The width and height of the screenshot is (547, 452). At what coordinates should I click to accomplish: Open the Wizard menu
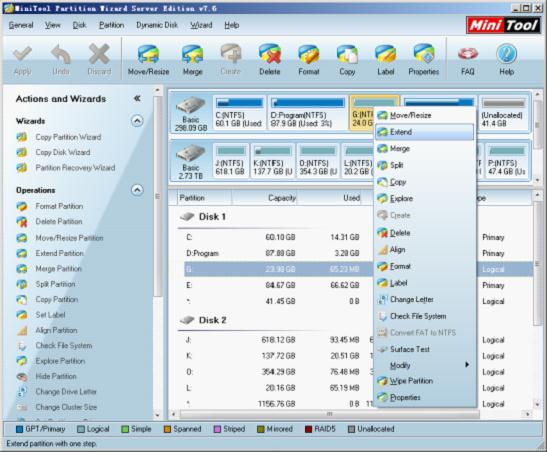tap(201, 25)
